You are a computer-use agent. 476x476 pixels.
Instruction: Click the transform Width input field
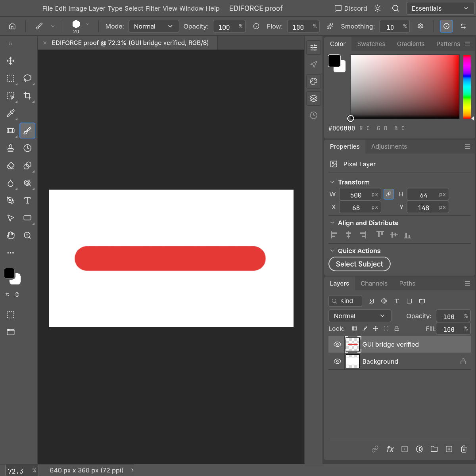(360, 195)
